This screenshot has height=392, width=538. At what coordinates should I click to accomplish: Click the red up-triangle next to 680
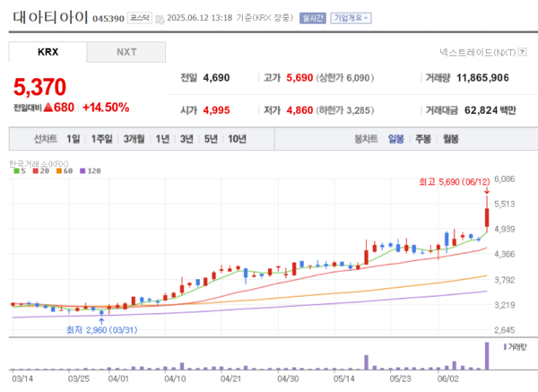pyautogui.click(x=48, y=108)
